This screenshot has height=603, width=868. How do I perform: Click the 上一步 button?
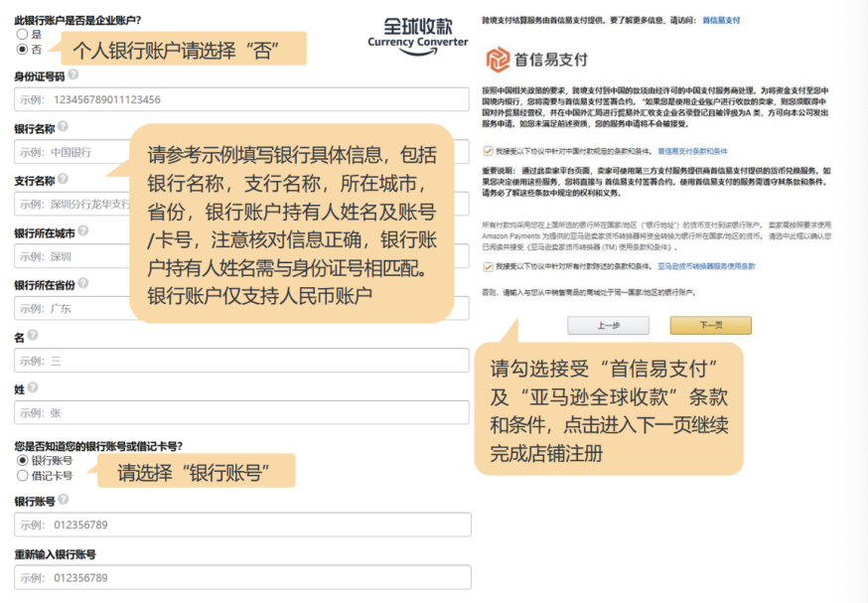point(609,326)
